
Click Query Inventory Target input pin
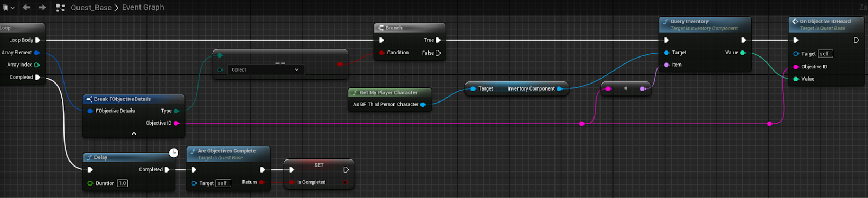pos(667,53)
